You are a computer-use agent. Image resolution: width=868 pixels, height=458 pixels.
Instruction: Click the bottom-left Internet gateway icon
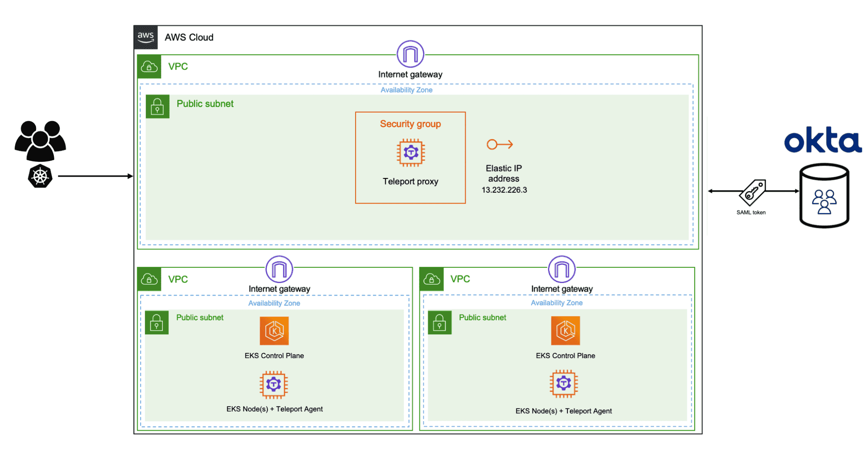279,269
